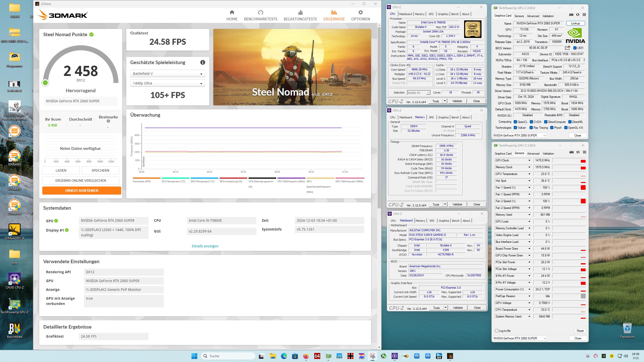Toggle Vulkan checkbox in GPU-Z
Viewport: 644px width, 362px height.
click(x=515, y=128)
